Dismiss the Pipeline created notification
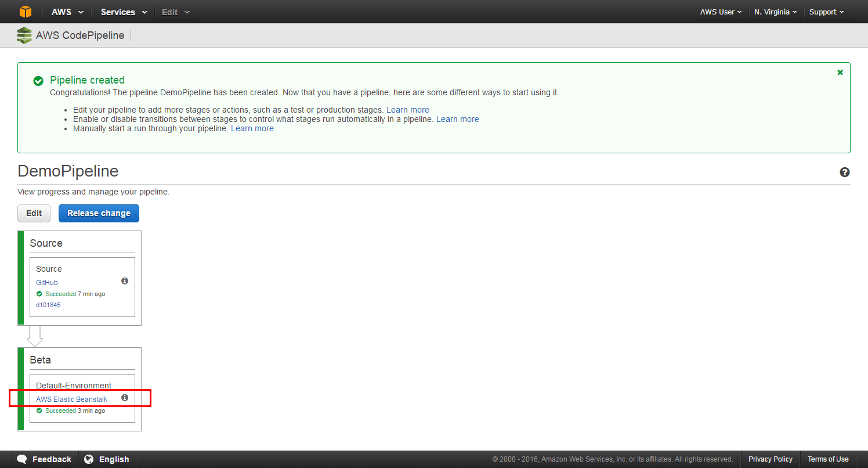The height and width of the screenshot is (468, 868). [840, 73]
